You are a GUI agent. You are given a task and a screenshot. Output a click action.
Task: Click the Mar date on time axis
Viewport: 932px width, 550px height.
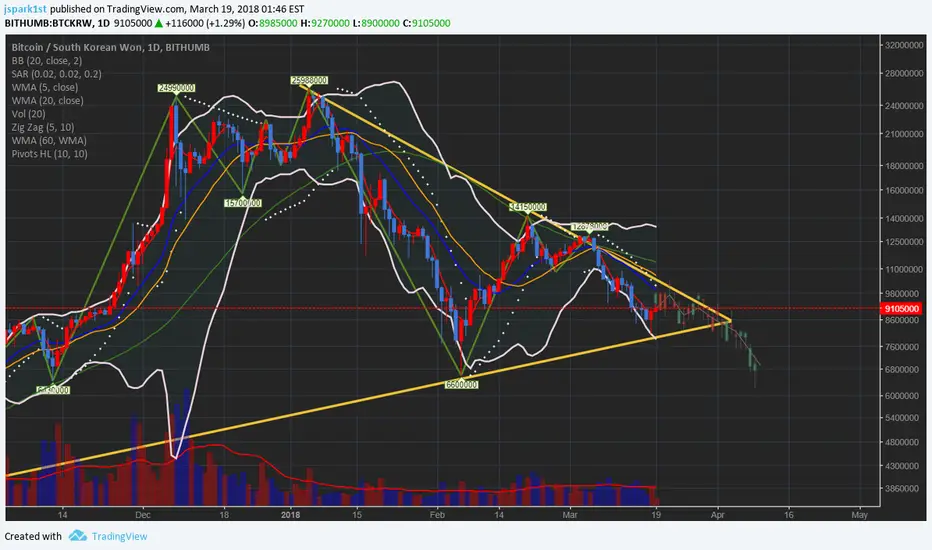click(x=569, y=515)
